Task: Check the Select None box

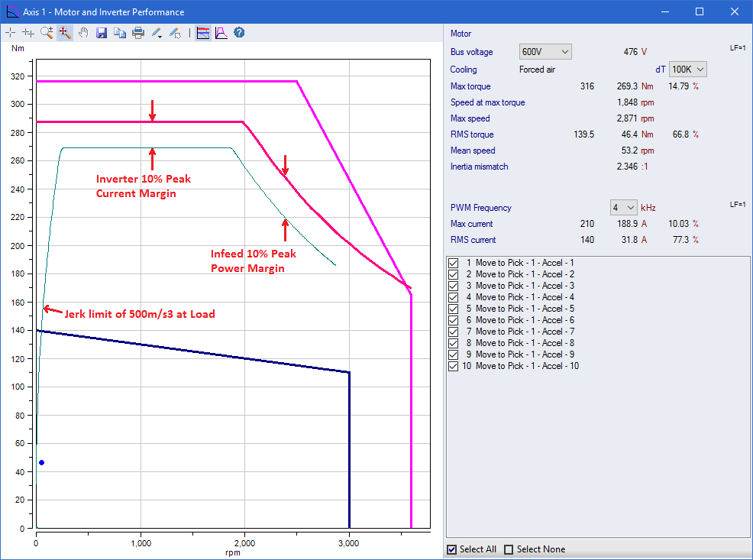Action: point(509,549)
